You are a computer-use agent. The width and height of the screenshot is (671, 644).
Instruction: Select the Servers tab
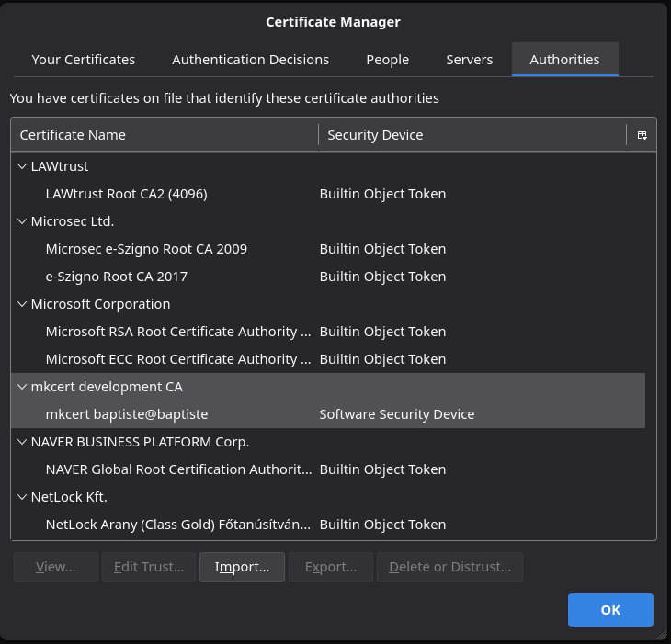(470, 60)
